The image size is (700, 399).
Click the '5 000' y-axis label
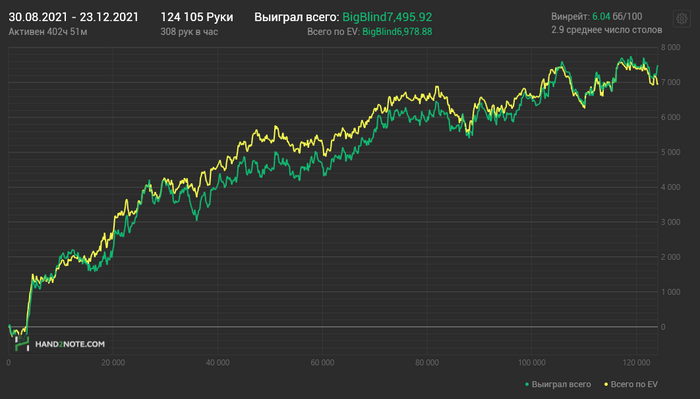coord(671,152)
